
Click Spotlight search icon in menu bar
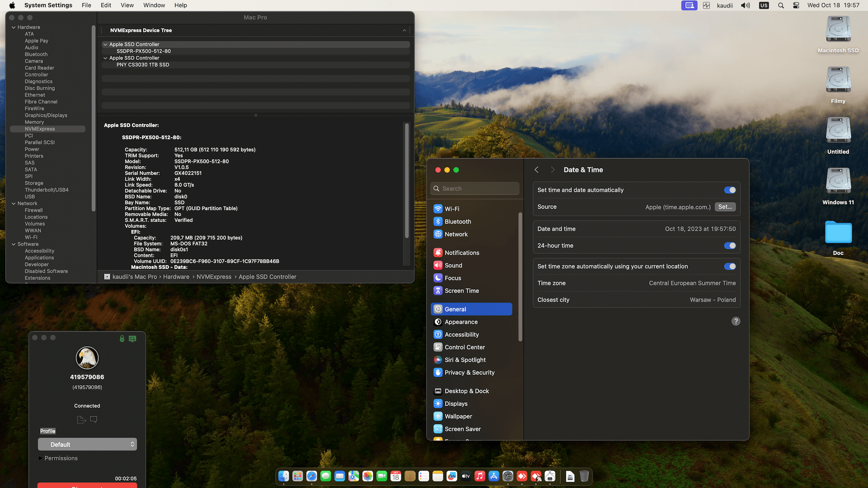[x=781, y=5]
